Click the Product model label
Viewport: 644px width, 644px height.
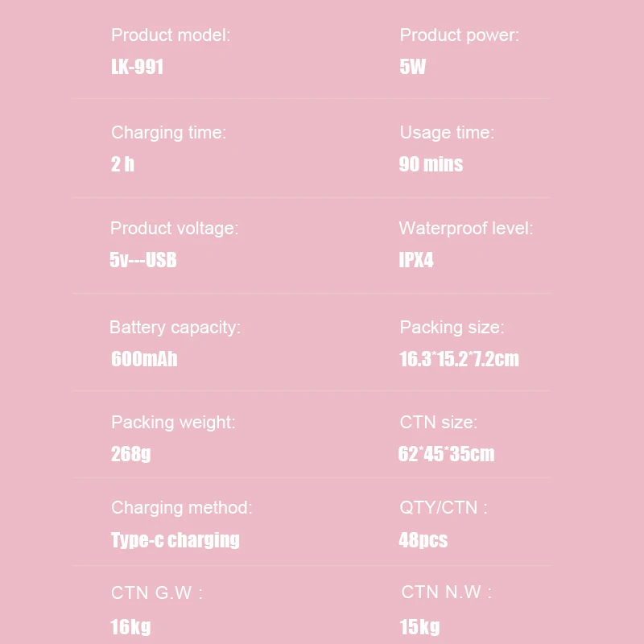point(171,35)
